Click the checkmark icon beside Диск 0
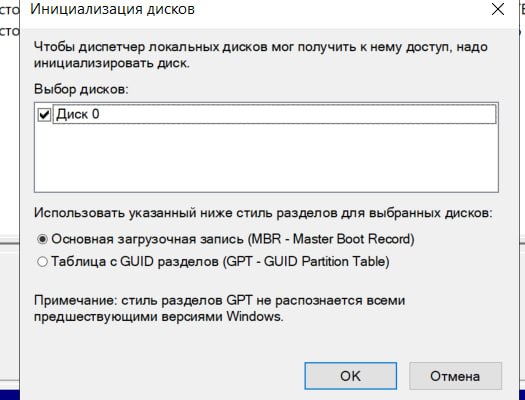 click(x=44, y=115)
